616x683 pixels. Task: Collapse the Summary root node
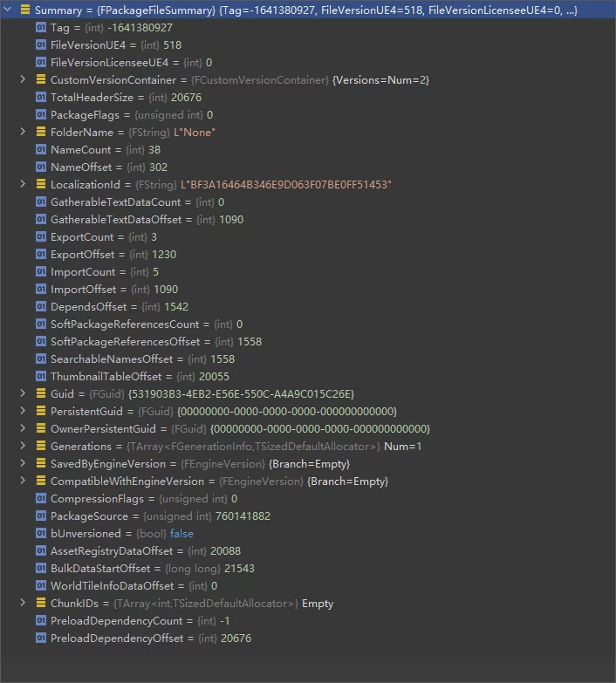click(8, 10)
